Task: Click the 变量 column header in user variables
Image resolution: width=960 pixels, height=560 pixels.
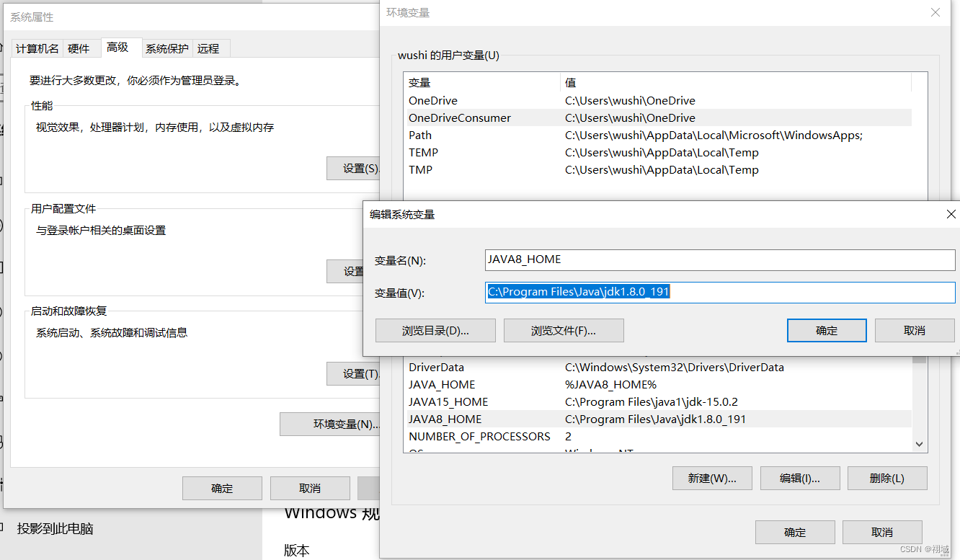Action: [481, 83]
